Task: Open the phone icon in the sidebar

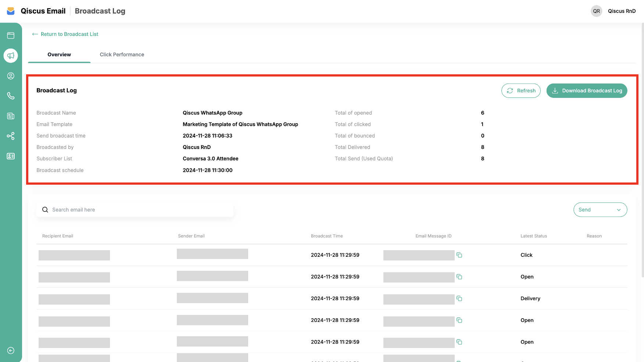Action: (x=11, y=96)
